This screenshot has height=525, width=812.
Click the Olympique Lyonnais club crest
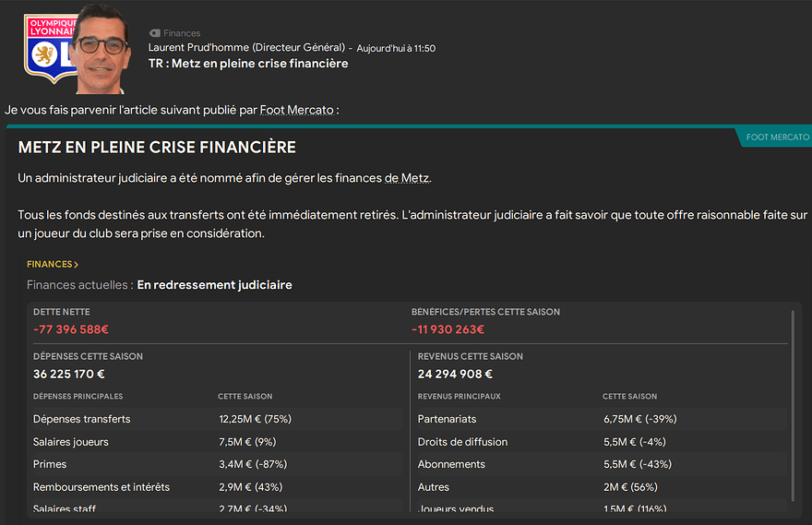click(46, 48)
